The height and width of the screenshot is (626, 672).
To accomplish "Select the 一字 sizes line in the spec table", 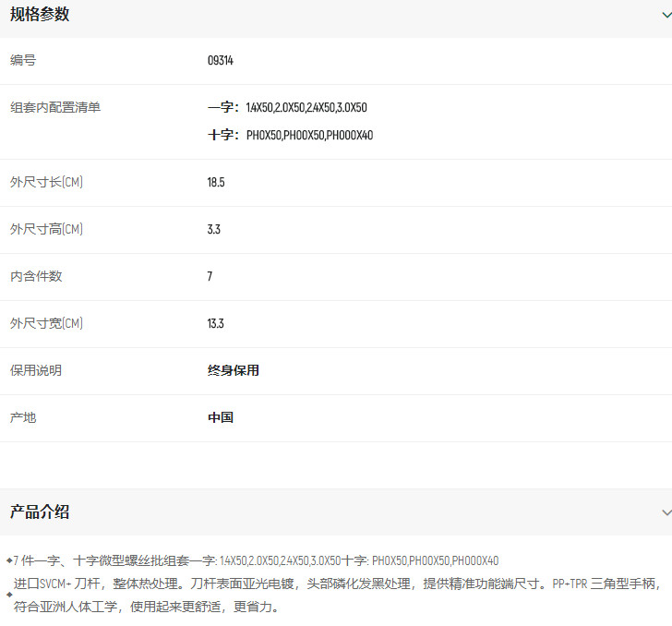I will click(287, 108).
